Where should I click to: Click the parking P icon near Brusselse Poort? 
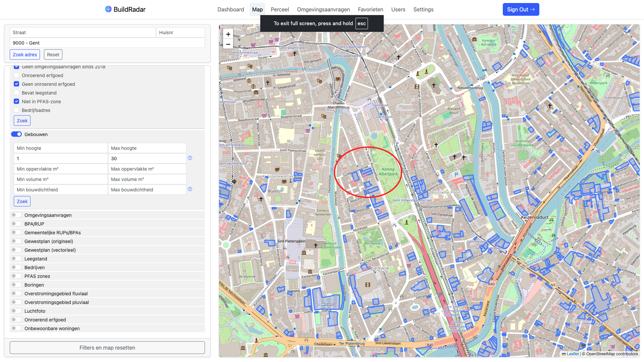pyautogui.click(x=456, y=175)
